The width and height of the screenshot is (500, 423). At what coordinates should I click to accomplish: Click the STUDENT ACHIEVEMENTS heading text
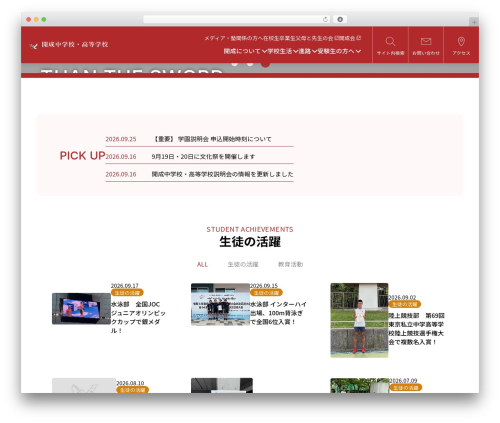click(x=250, y=229)
